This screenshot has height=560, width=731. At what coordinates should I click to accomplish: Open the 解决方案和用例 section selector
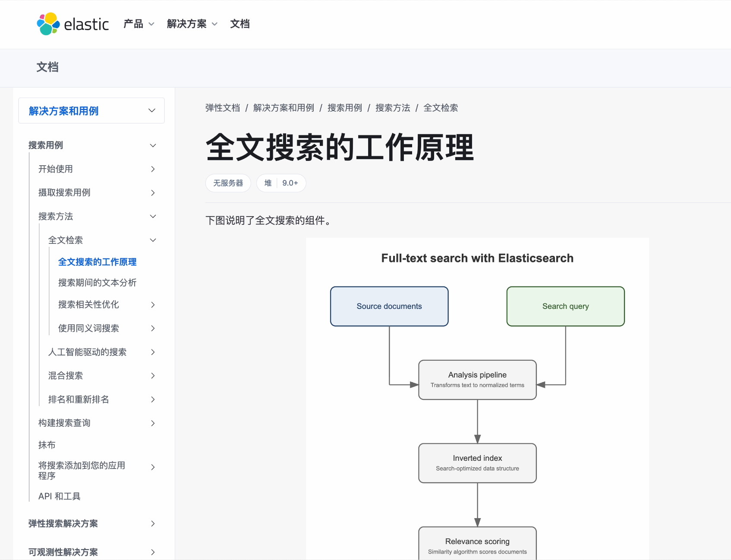click(91, 111)
